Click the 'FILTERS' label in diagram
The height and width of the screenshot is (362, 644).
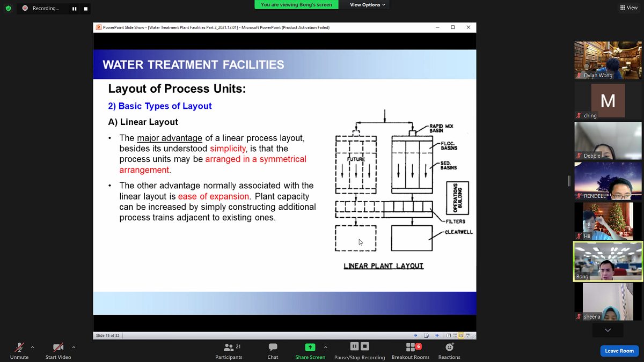coord(455,221)
